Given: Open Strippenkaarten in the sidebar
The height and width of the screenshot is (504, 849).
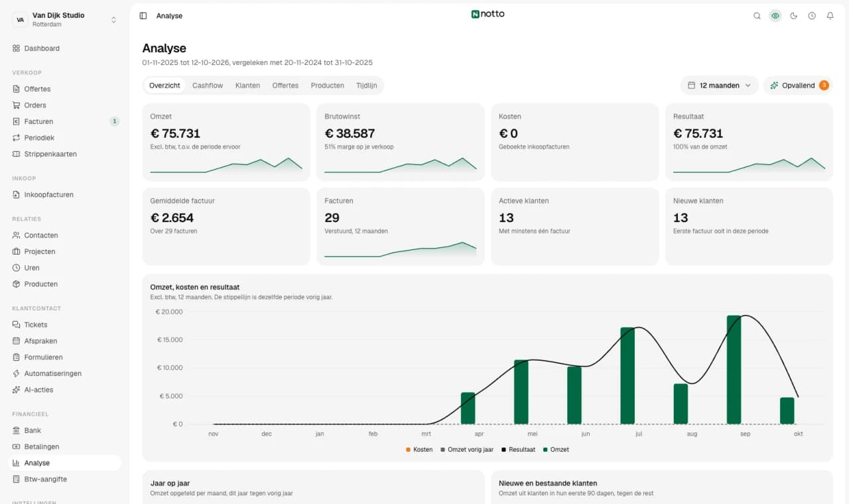Looking at the screenshot, I should coord(65,154).
